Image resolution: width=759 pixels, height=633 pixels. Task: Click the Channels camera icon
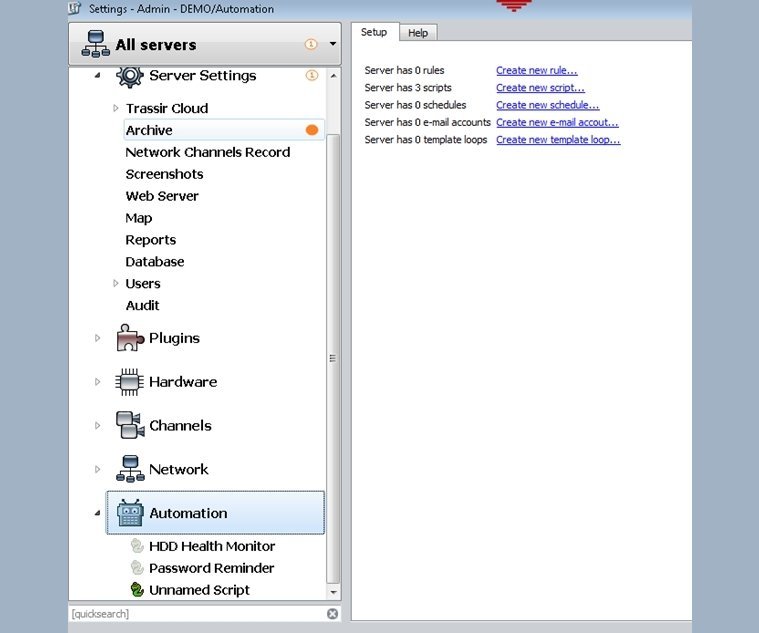[x=130, y=425]
